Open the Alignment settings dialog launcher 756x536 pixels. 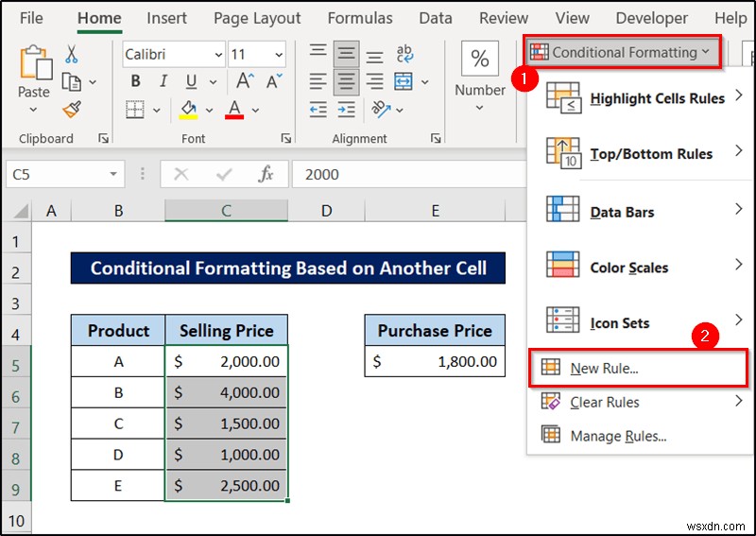[x=436, y=139]
